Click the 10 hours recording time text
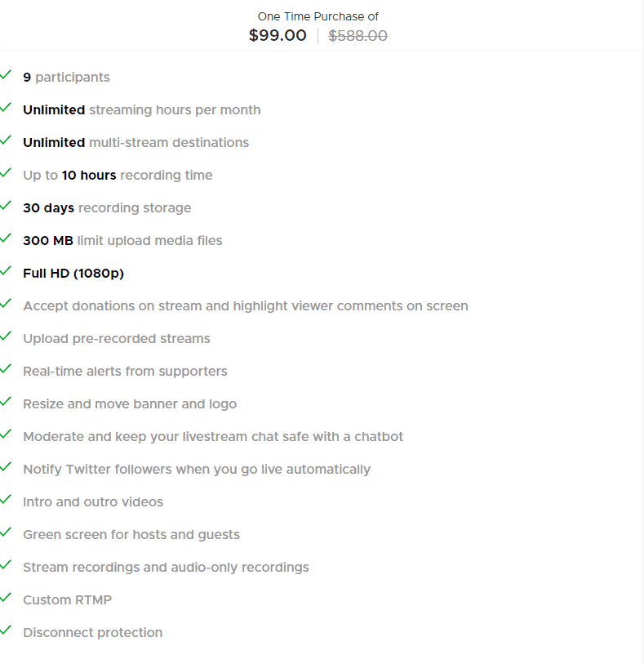This screenshot has width=644, height=664. coord(118,175)
